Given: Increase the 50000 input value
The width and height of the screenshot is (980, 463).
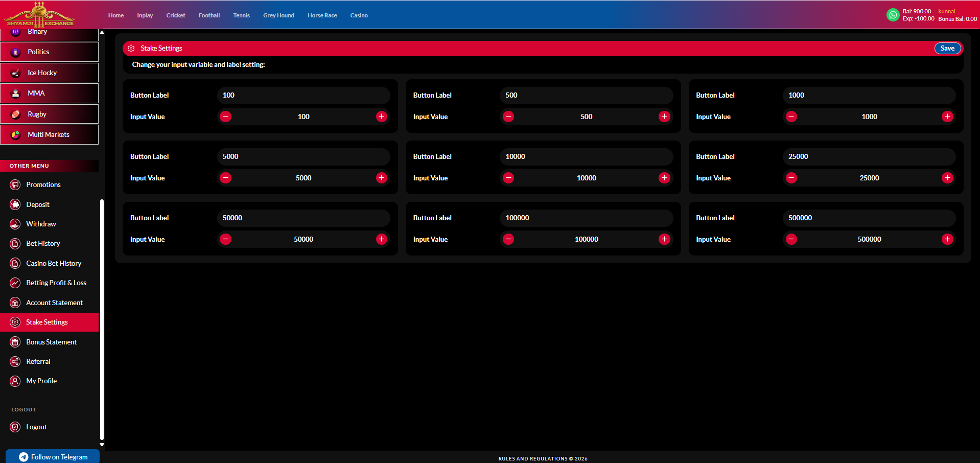Looking at the screenshot, I should [x=382, y=239].
